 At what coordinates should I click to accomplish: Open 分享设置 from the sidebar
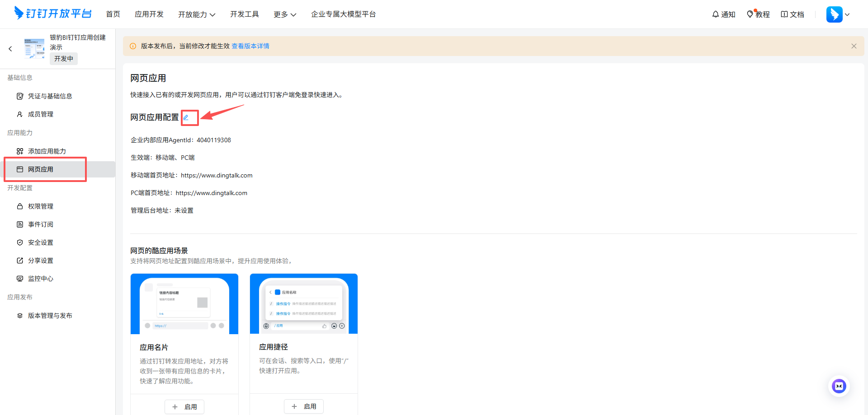(40, 260)
